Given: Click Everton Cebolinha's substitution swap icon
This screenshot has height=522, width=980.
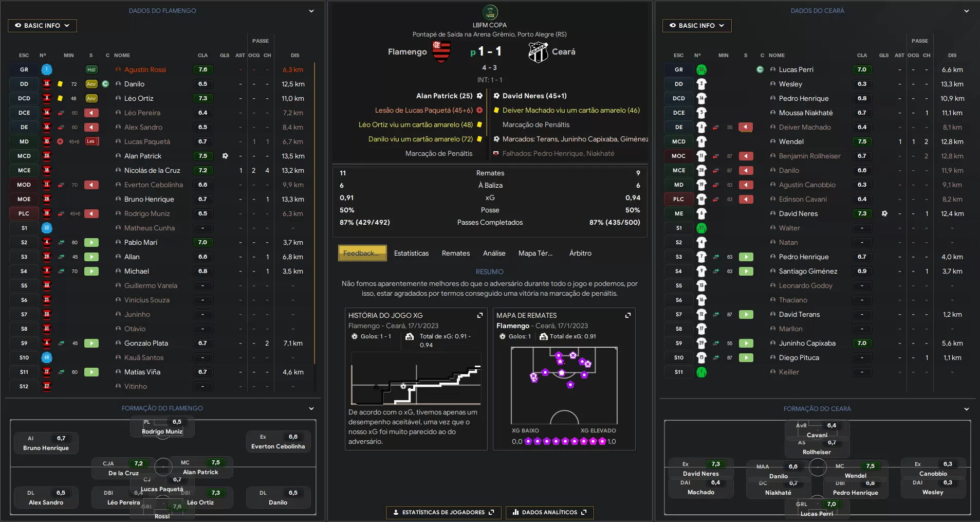Looking at the screenshot, I should coord(61,185).
